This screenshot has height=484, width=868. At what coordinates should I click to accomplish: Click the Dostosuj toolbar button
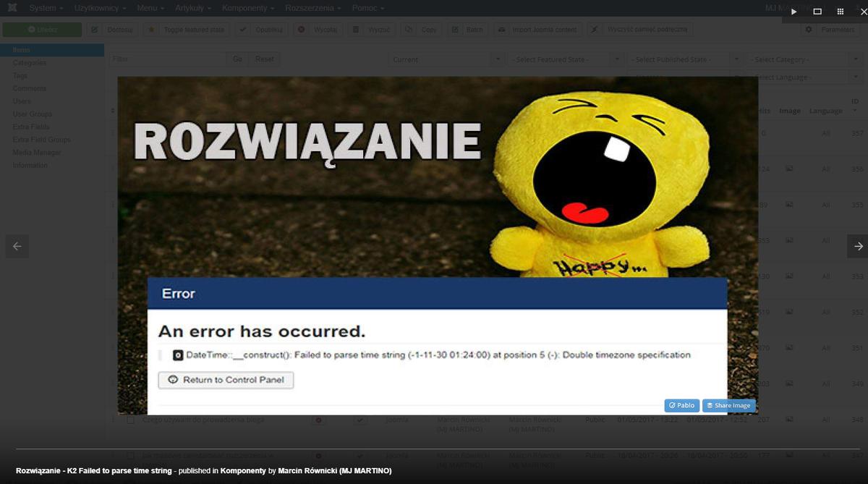(x=113, y=30)
